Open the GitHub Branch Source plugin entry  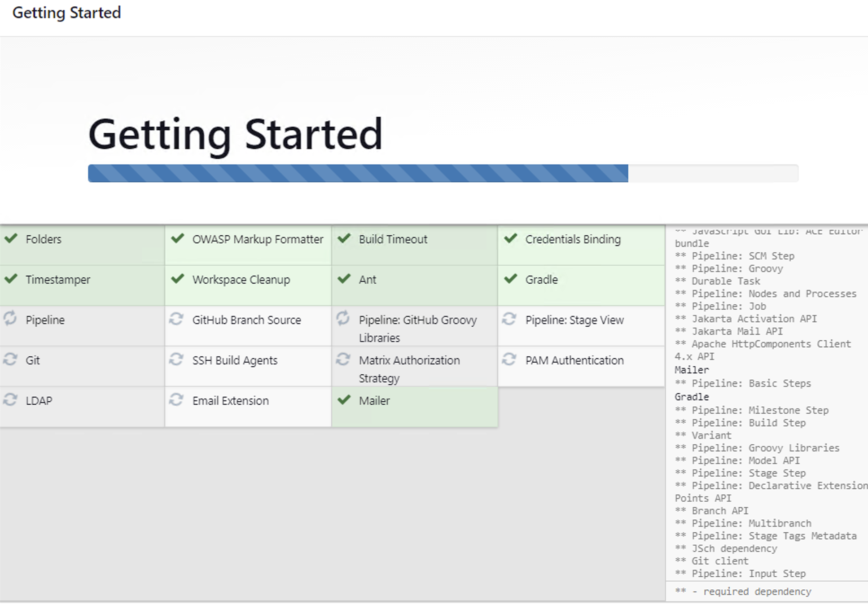pos(246,320)
